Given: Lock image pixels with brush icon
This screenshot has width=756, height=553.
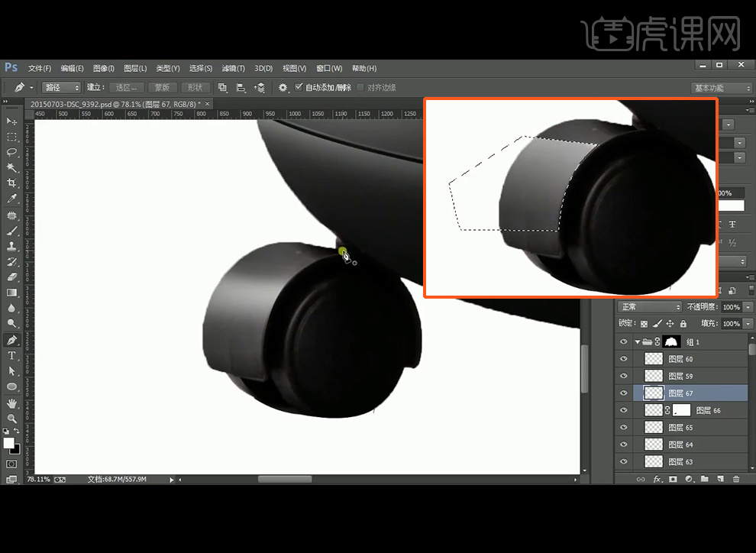Looking at the screenshot, I should click(x=657, y=324).
